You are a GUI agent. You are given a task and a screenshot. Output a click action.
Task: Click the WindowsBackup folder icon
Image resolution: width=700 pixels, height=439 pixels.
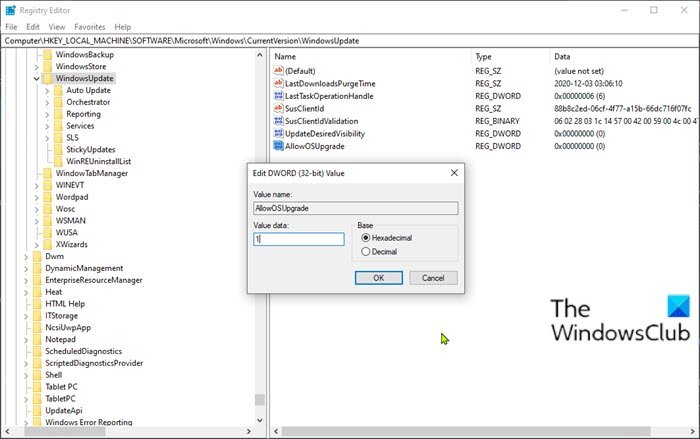tap(48, 54)
